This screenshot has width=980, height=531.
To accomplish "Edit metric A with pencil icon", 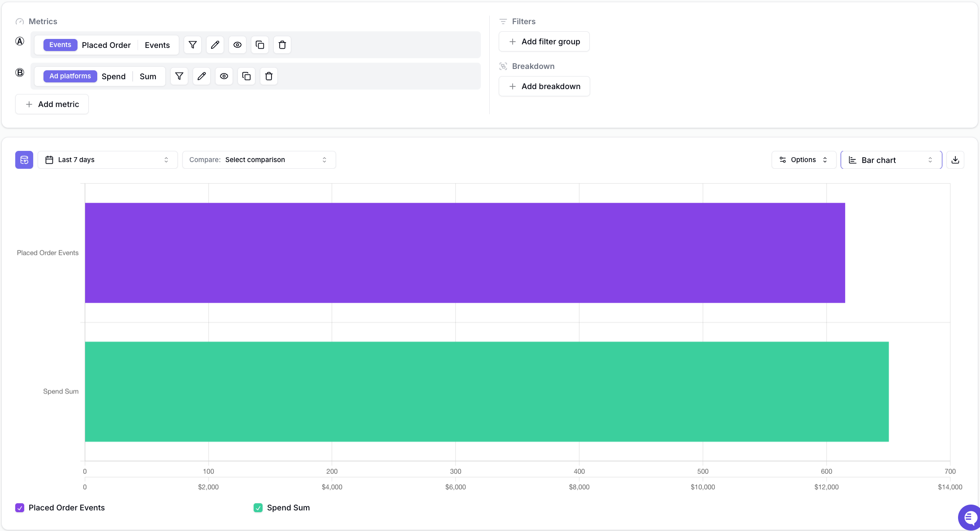I will (215, 45).
